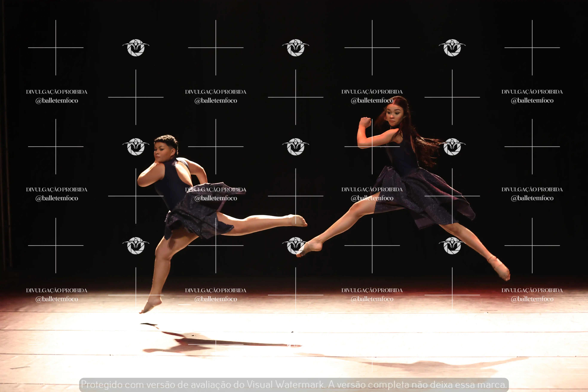Click the top-left camera logo watermark
This screenshot has height=392, width=588.
(x=136, y=47)
